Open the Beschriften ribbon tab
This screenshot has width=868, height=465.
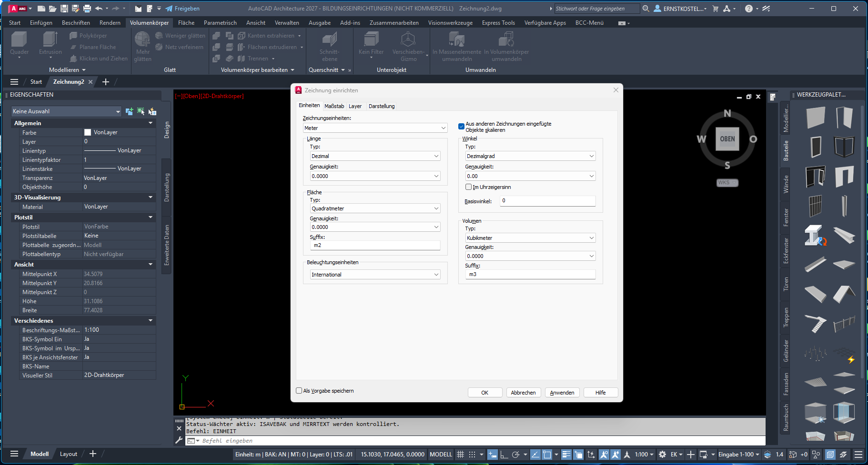point(76,23)
